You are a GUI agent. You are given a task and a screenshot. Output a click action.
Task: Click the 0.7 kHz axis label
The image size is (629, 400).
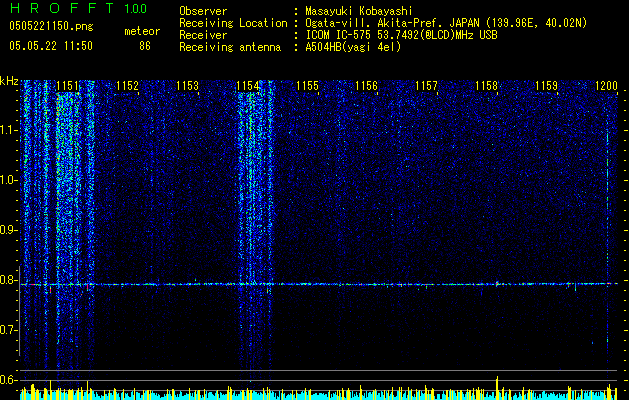[9, 330]
